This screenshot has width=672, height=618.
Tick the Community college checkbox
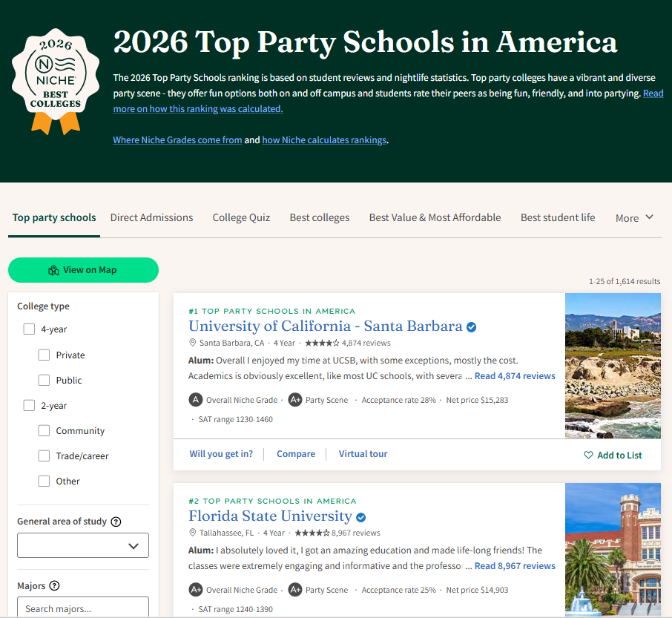pyautogui.click(x=45, y=431)
